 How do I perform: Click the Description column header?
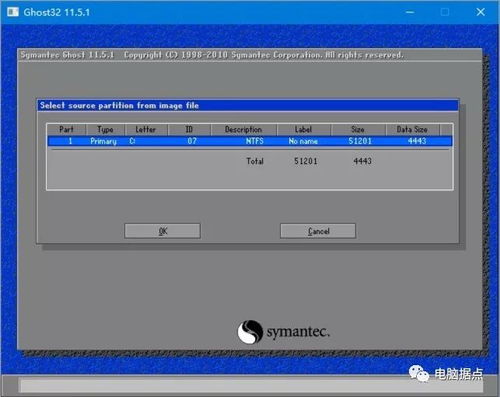pyautogui.click(x=244, y=129)
